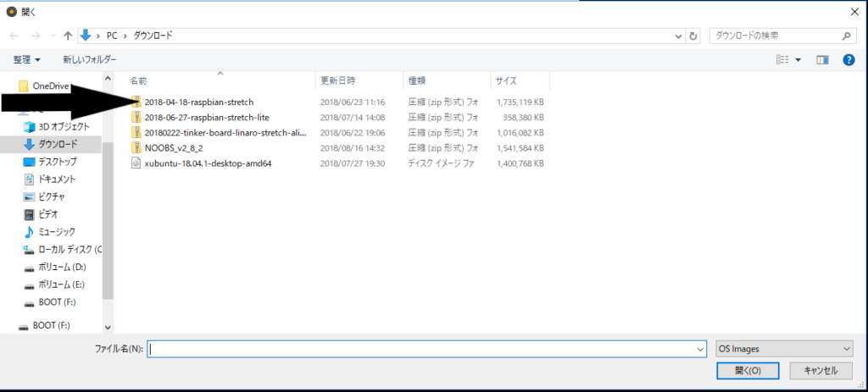Select xubuntu-18.04.1-desktop-amd64 disk image
Screen dimensions: 868x392
click(x=207, y=163)
